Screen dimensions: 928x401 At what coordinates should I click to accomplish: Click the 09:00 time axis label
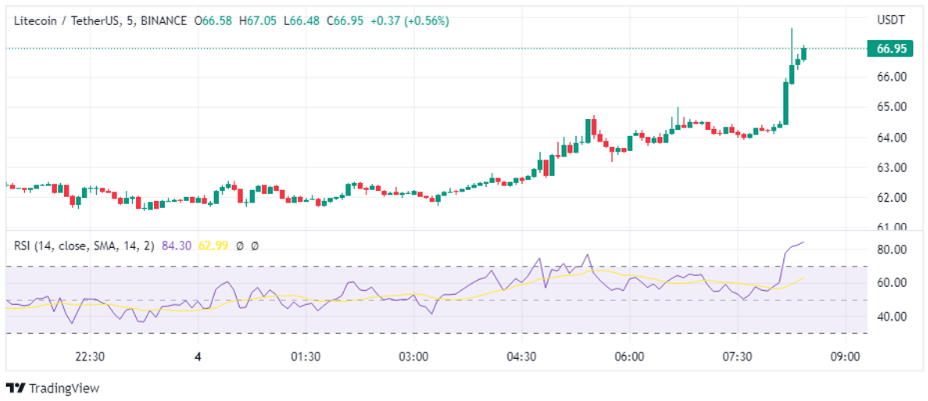pos(845,357)
